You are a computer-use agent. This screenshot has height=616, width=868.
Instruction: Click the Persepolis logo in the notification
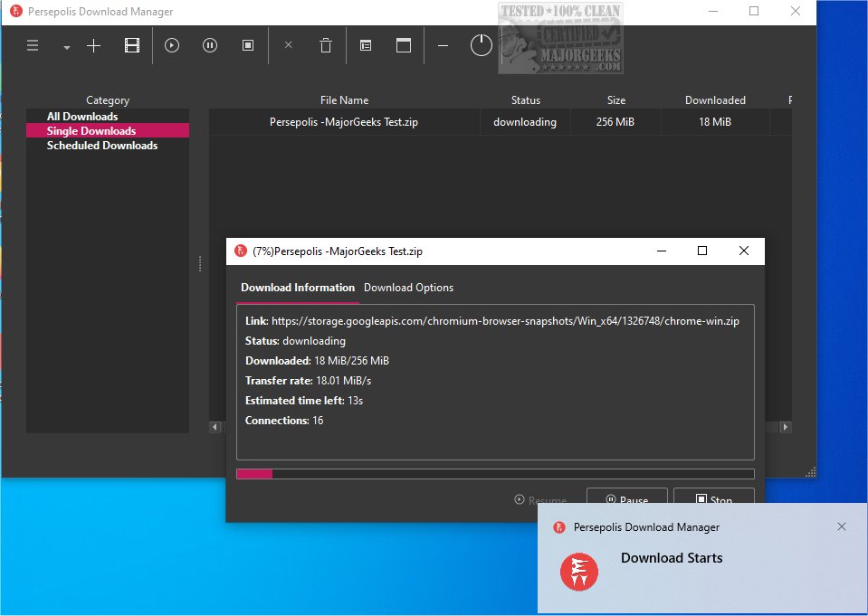(x=579, y=572)
